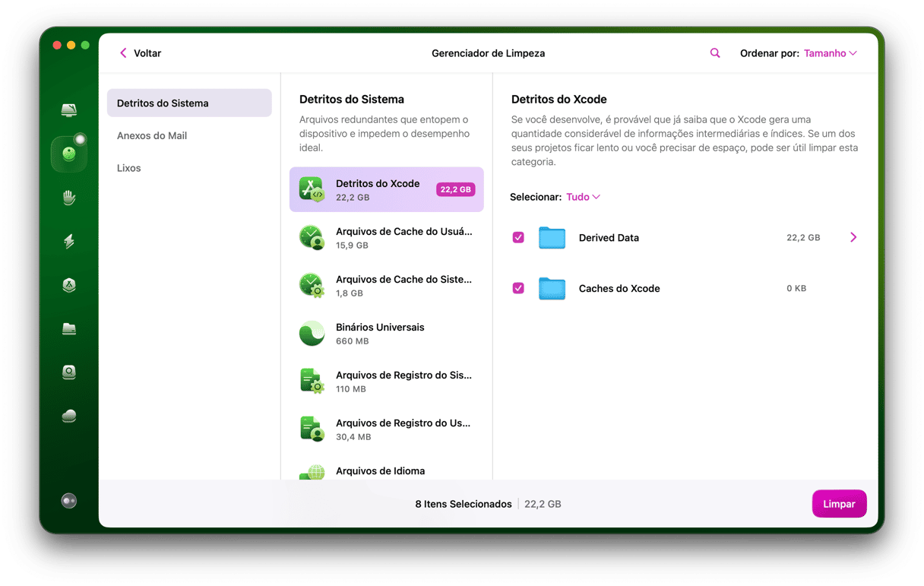The width and height of the screenshot is (924, 586).
Task: Select the Detritos do Xcode list row
Action: click(x=387, y=189)
